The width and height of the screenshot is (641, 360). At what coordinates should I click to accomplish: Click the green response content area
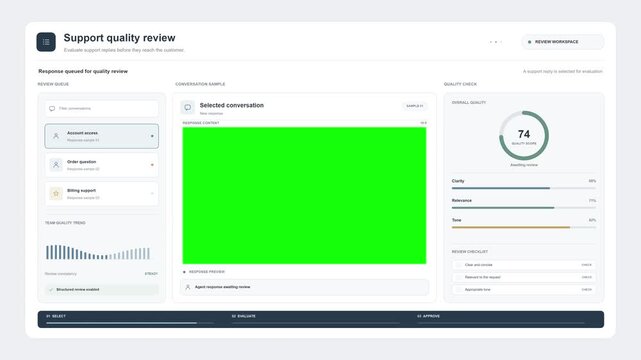304,196
